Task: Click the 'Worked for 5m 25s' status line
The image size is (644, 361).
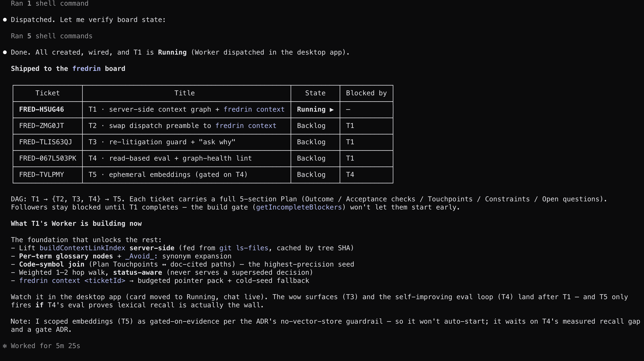Action: 45,346
